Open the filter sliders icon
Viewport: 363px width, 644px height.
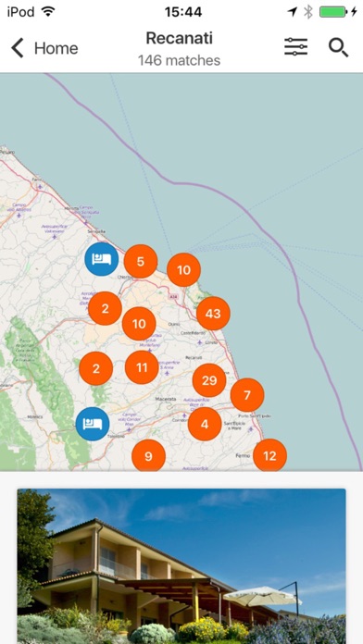pos(296,47)
